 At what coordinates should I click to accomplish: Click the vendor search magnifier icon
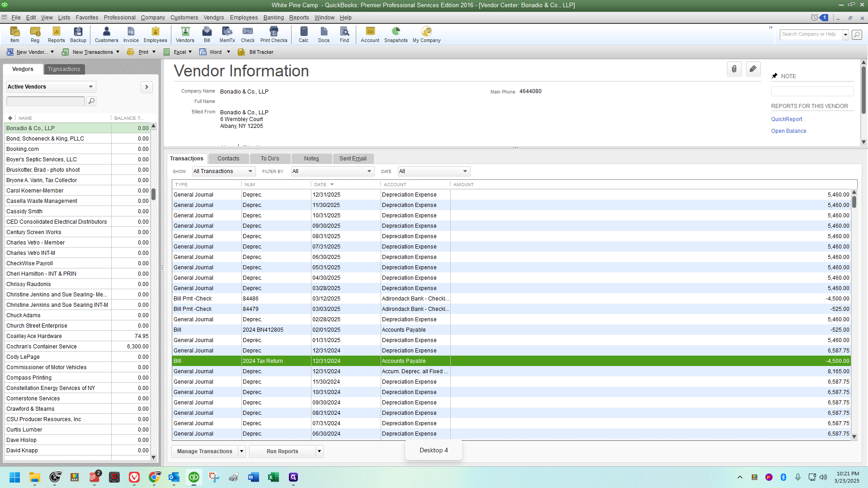coord(91,101)
